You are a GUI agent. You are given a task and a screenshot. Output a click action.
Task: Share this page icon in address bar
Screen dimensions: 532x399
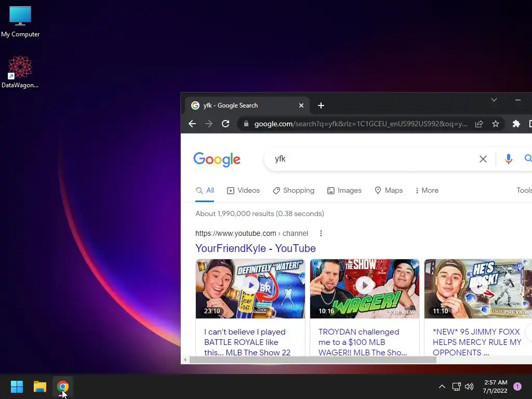[x=478, y=124]
